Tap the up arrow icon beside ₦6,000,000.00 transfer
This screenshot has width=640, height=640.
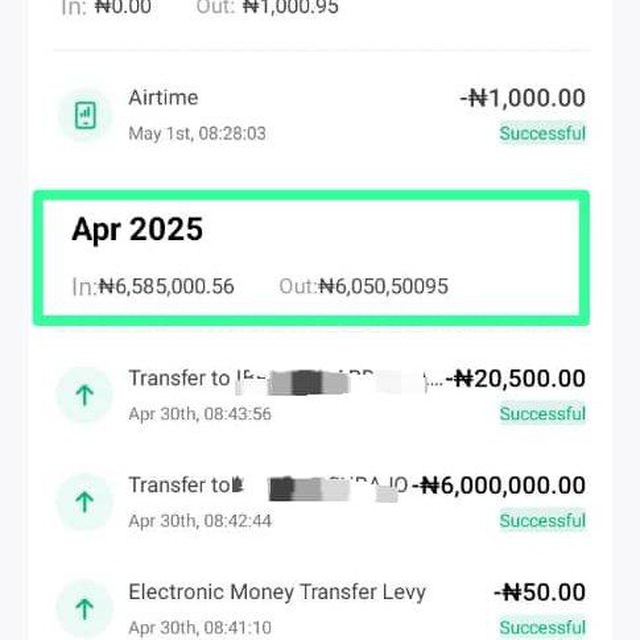[85, 502]
